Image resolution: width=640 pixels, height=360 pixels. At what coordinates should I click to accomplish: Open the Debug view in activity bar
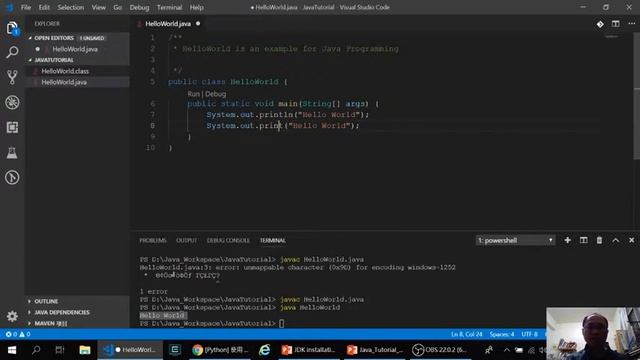pos(12,102)
